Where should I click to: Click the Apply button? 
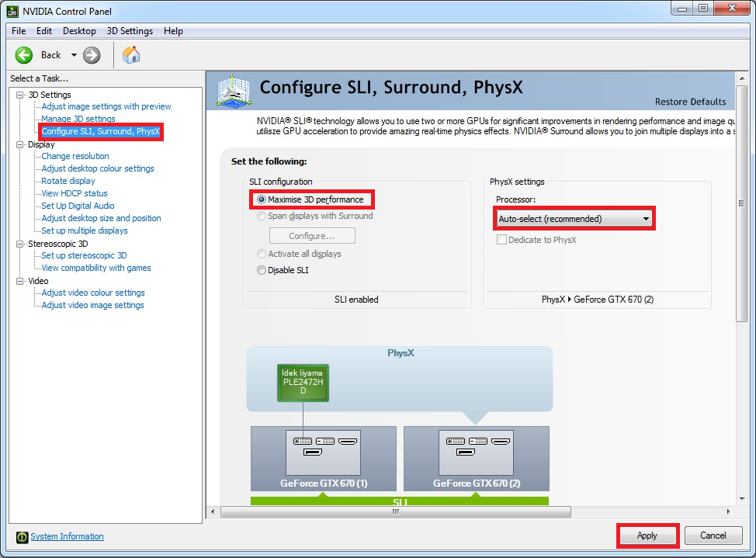pyautogui.click(x=647, y=535)
